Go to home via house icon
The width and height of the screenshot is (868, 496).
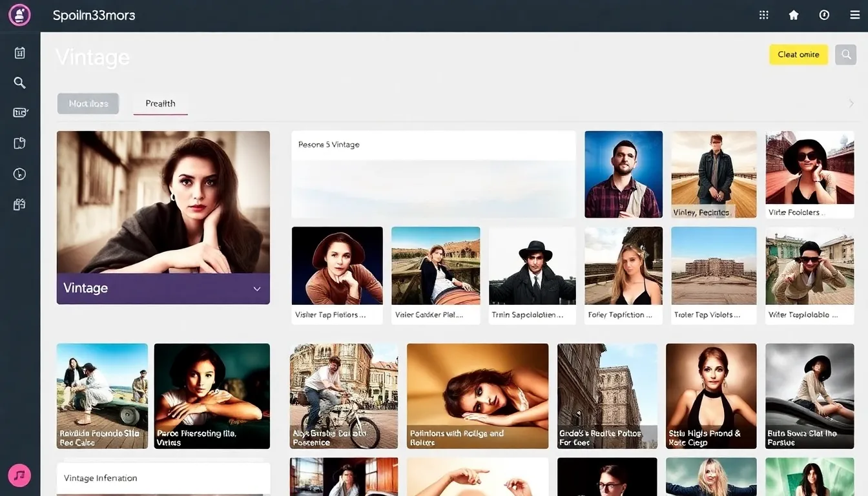click(794, 15)
